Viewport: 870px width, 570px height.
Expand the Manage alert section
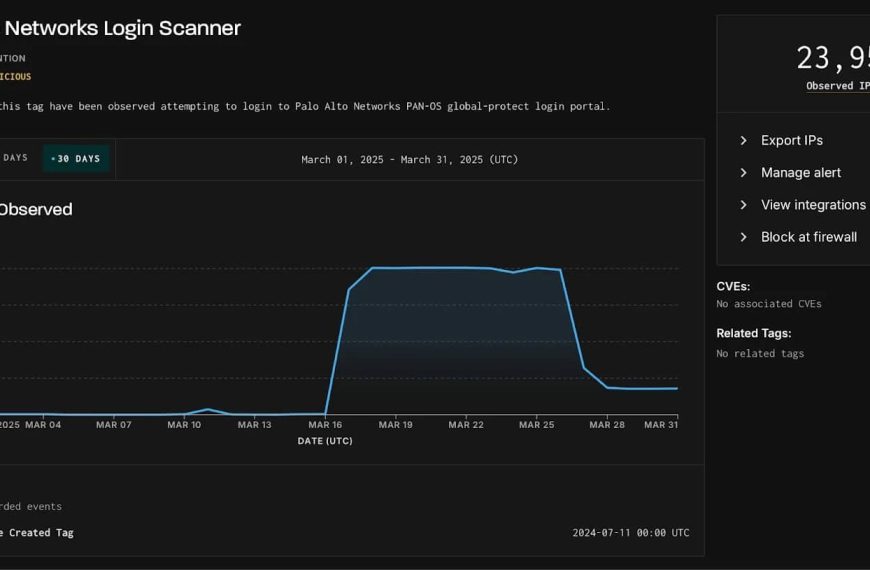click(800, 173)
